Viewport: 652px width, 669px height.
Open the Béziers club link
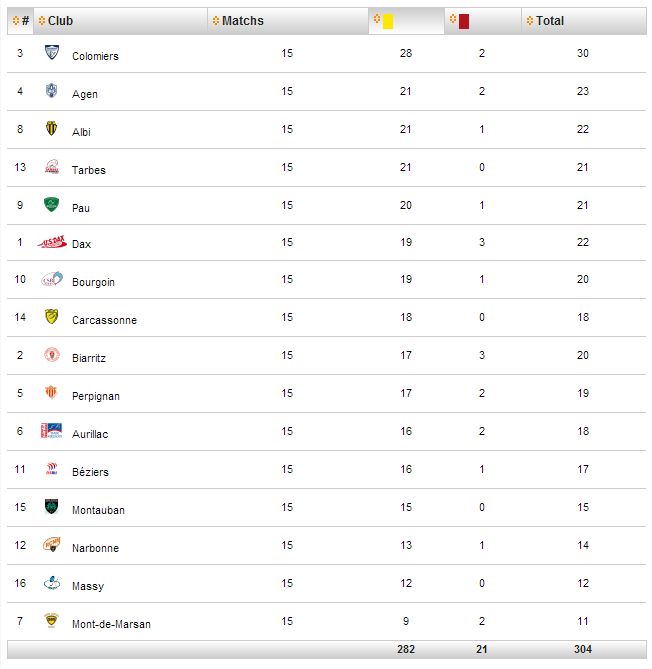[x=90, y=472]
